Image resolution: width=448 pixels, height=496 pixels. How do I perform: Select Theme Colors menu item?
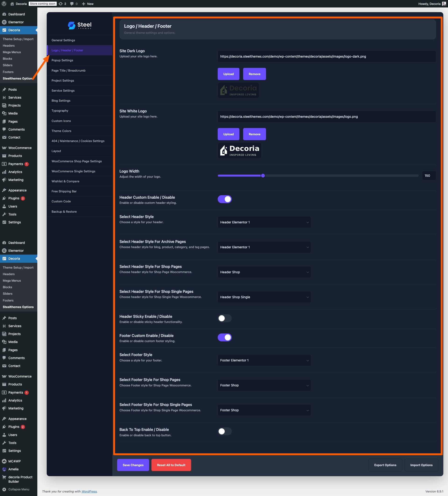point(80,131)
